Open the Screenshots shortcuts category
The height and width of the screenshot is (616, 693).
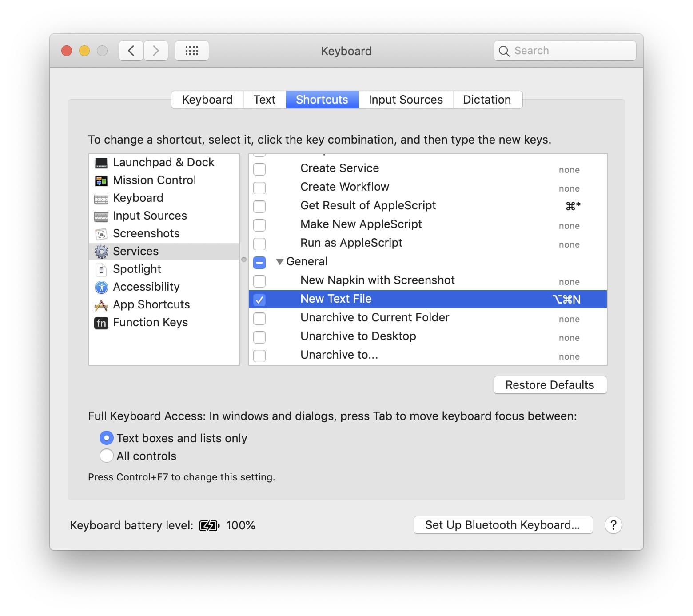click(146, 233)
